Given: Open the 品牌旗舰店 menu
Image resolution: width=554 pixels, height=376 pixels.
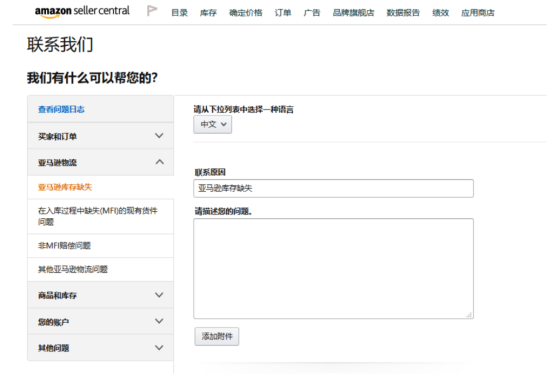Looking at the screenshot, I should [353, 13].
